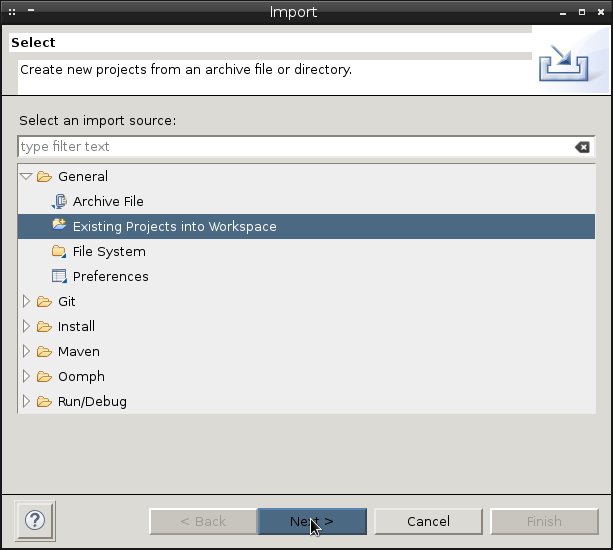Viewport: 613px width, 550px height.
Task: Open help via the question mark icon
Action: click(x=35, y=521)
